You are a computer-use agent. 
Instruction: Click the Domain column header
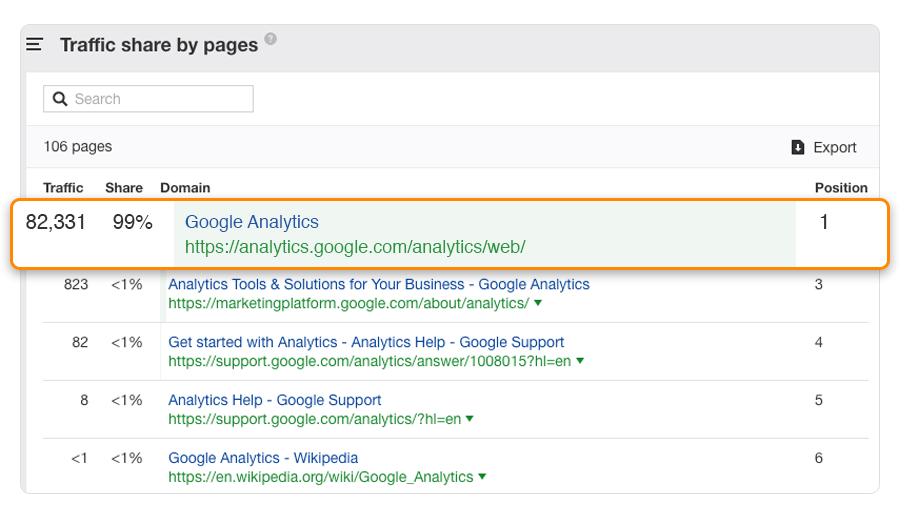coord(185,188)
